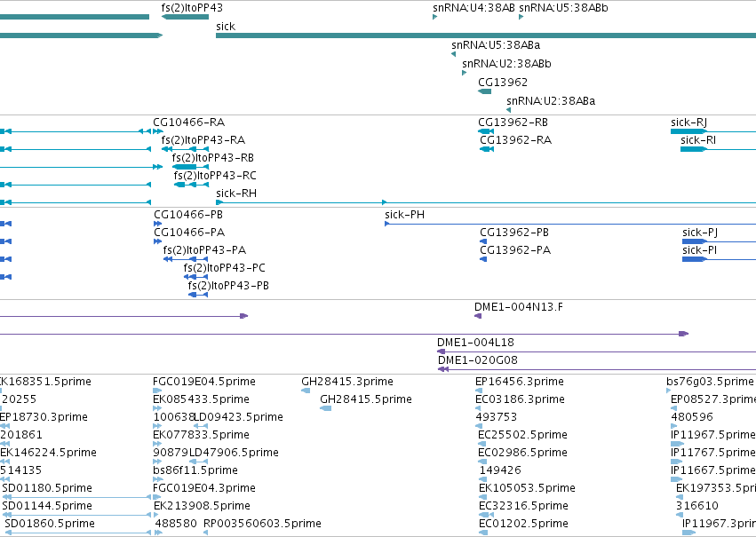The width and height of the screenshot is (756, 537).
Task: Select protein fs(2)ltoPP43-PC
Action: pos(224,268)
